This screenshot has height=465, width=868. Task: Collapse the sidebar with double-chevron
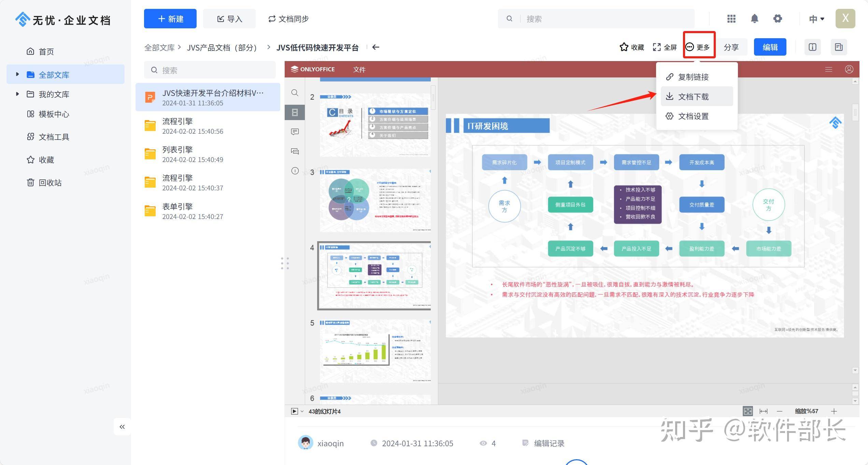(122, 426)
